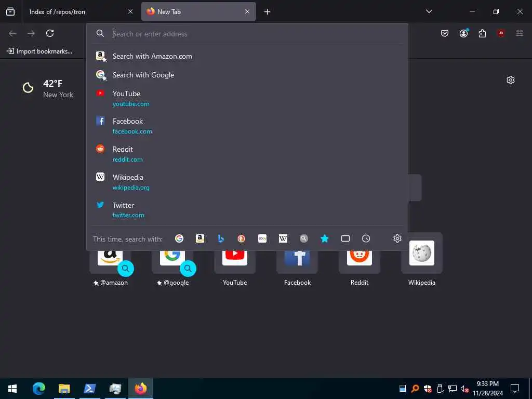Open the Firefox application hamburger menu
This screenshot has height=399, width=532.
520,33
